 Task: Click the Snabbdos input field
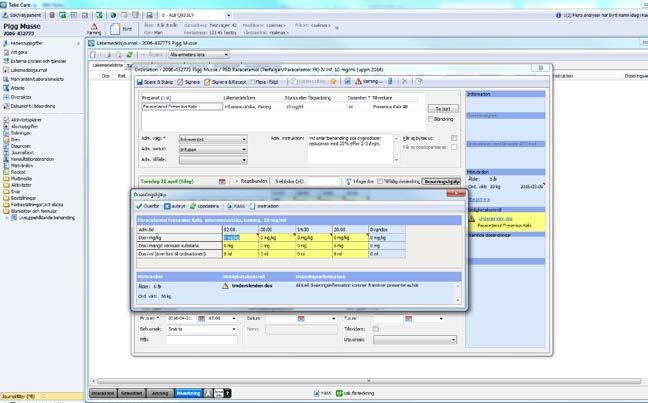[323, 181]
